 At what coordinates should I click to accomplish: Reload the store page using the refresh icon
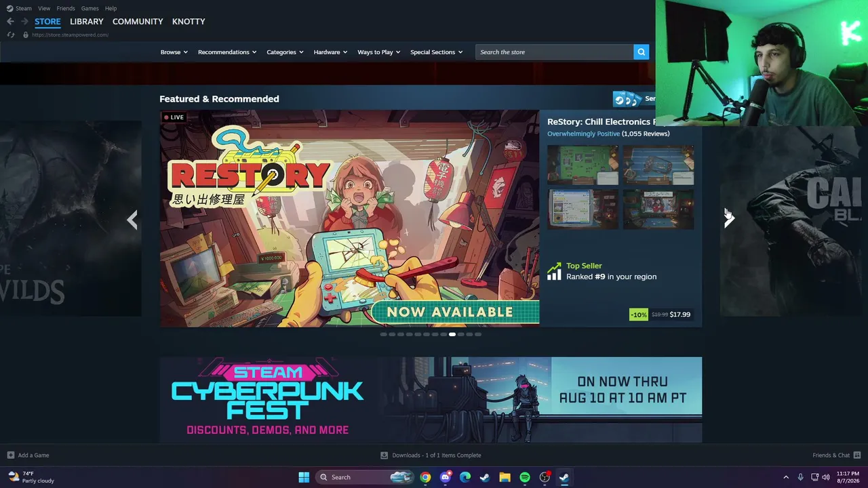tap(10, 35)
